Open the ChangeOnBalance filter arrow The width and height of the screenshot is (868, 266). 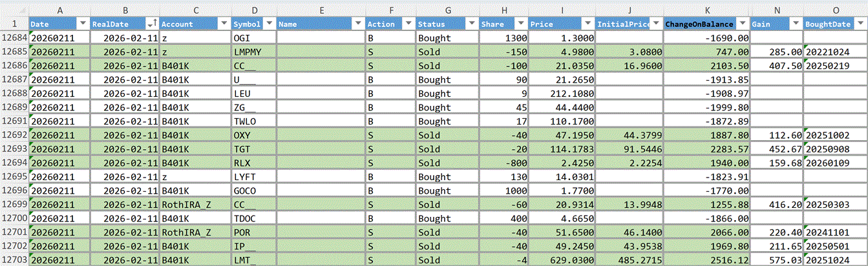(x=742, y=24)
